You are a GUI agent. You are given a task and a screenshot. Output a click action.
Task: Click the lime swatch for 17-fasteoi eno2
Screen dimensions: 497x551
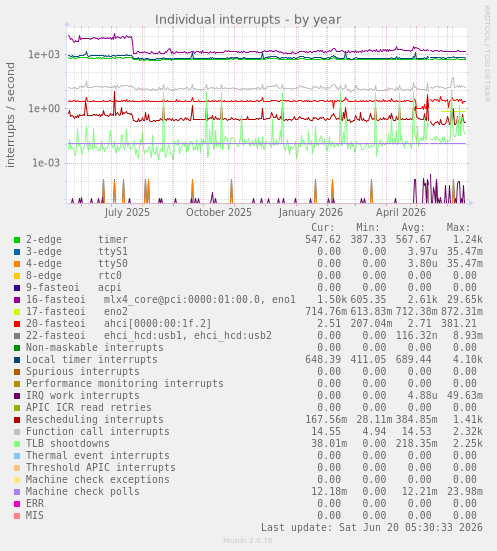click(17, 312)
